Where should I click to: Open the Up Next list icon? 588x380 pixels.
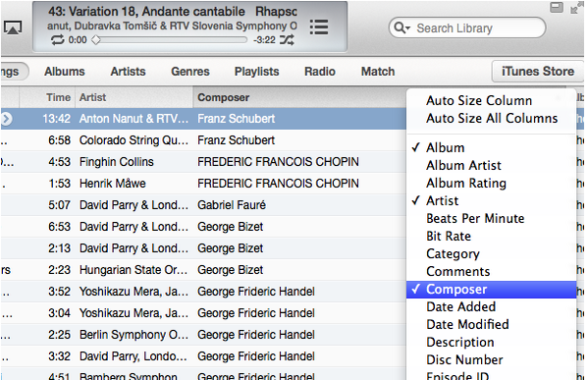(x=319, y=27)
